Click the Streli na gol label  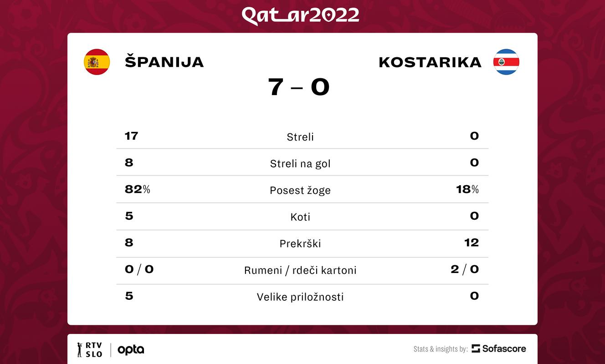coord(300,164)
